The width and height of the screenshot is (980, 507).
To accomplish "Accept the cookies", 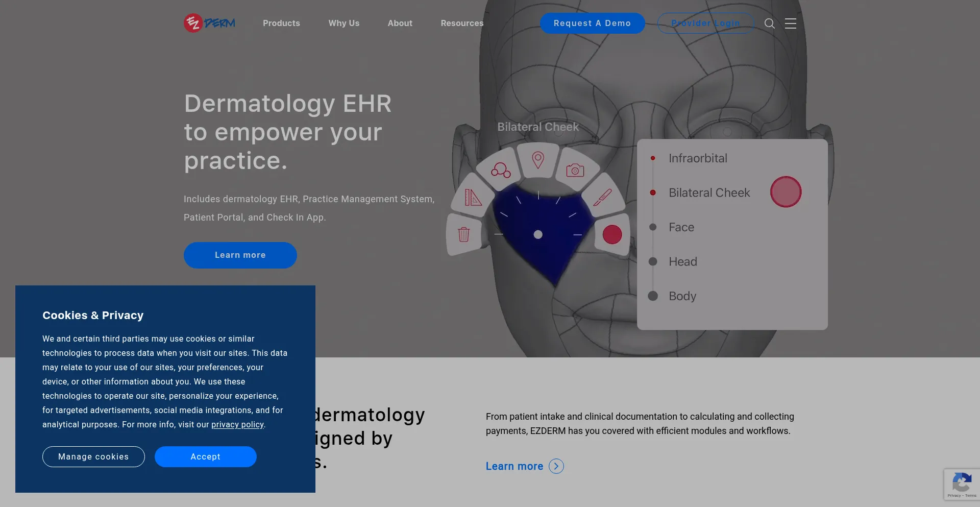I will [x=205, y=456].
